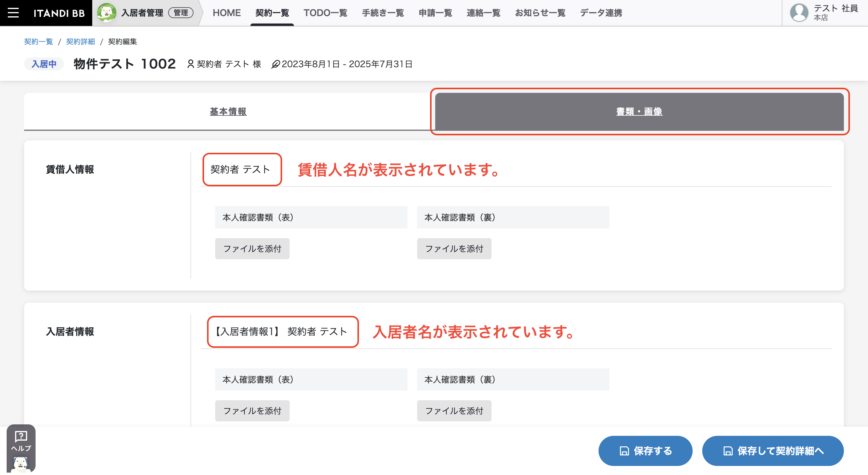Image resolution: width=868 pixels, height=475 pixels.
Task: Click the user avatar icon
Action: click(799, 13)
